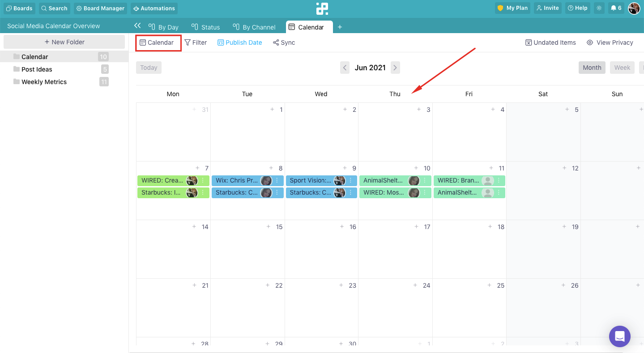Open three-dot menu on Wix item

click(x=277, y=180)
